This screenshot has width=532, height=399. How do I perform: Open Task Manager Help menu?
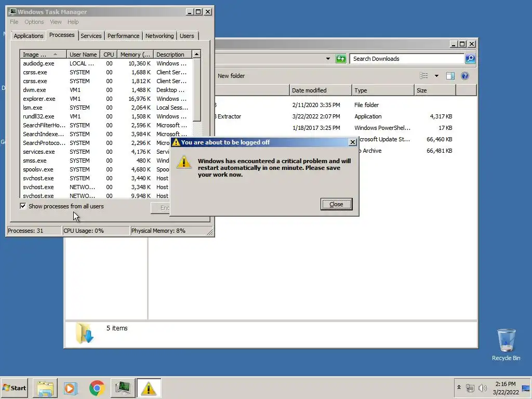click(73, 22)
